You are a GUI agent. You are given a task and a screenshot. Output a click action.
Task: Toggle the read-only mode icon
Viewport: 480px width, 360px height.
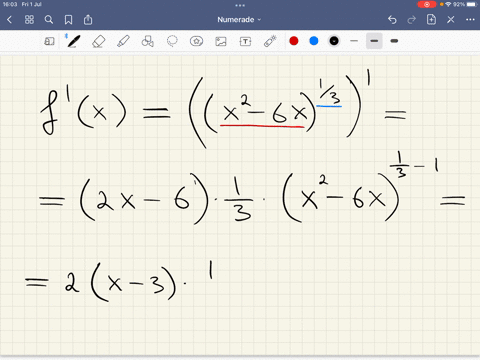pyautogui.click(x=49, y=41)
